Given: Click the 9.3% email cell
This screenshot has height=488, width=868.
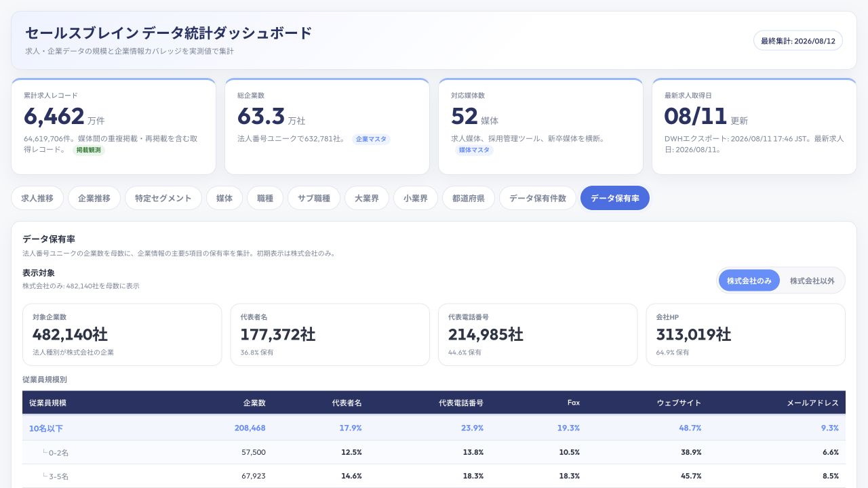Looking at the screenshot, I should [x=829, y=428].
